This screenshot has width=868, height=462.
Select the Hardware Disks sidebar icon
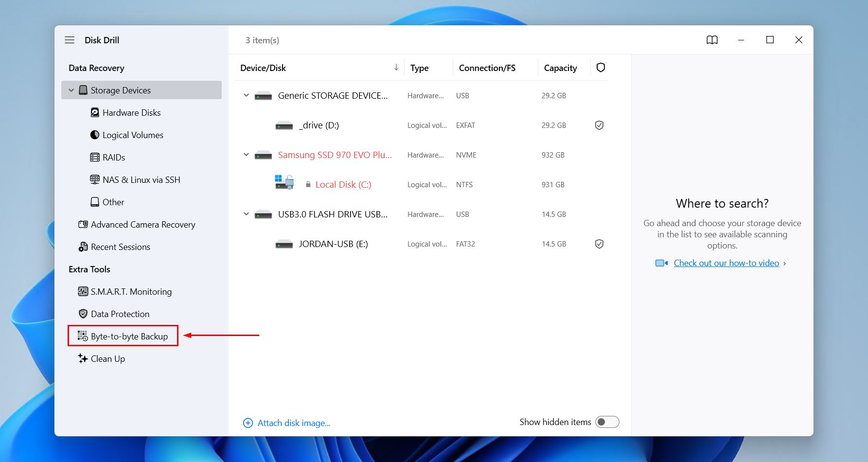click(x=95, y=112)
